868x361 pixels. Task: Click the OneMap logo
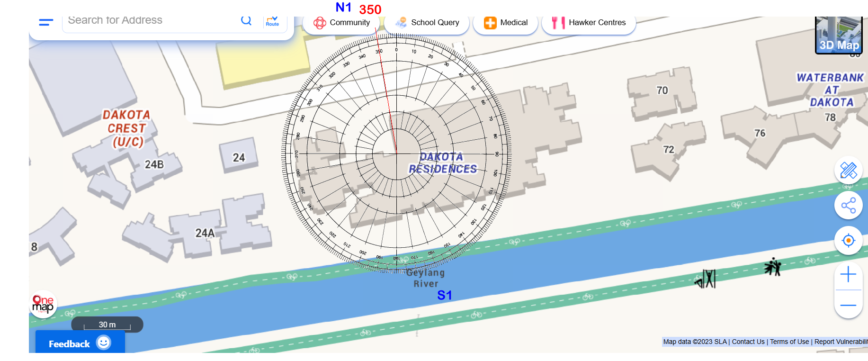43,304
